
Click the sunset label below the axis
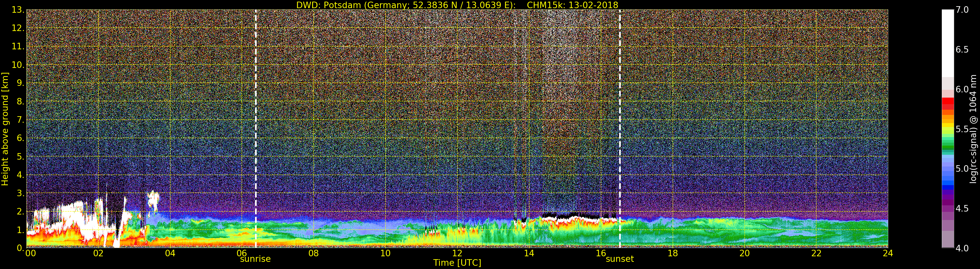point(620,259)
